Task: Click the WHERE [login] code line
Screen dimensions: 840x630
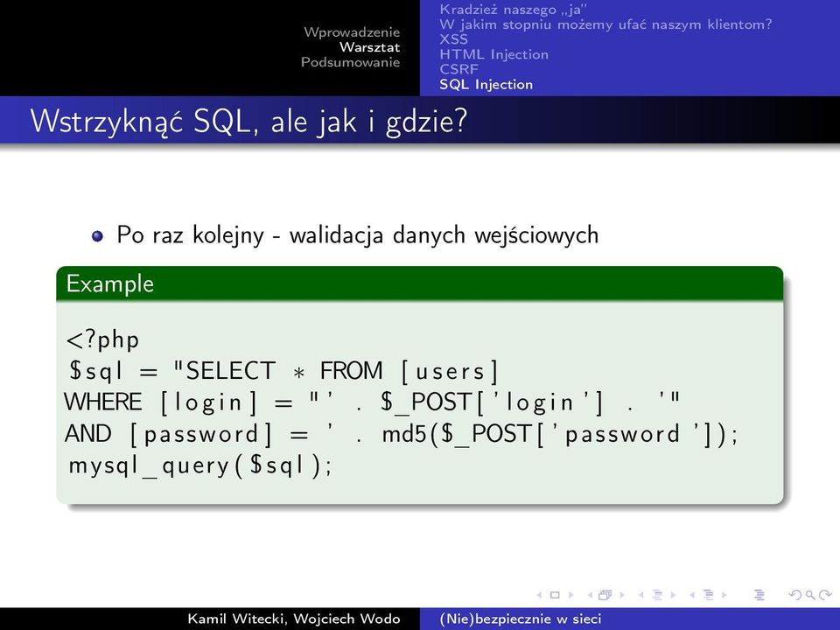Action: coord(373,402)
